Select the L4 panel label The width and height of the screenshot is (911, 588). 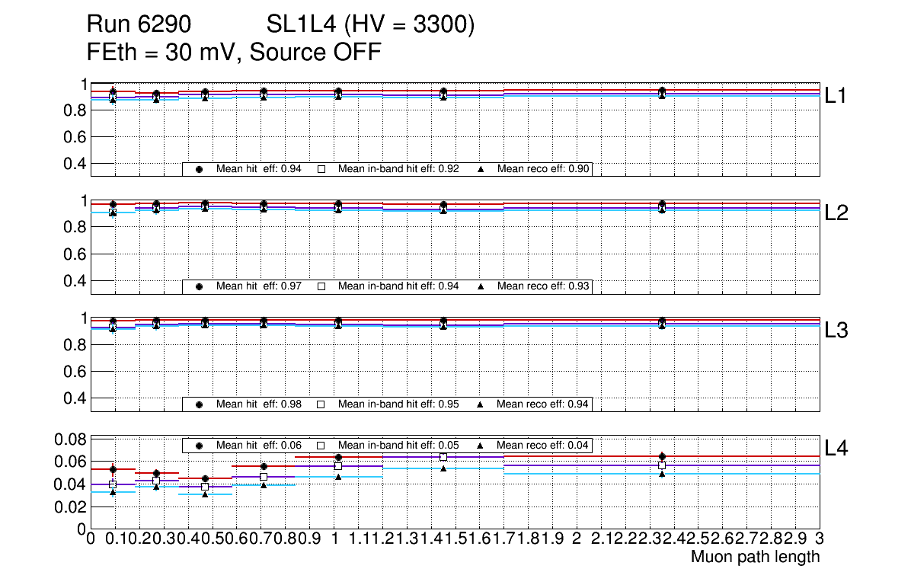point(837,448)
